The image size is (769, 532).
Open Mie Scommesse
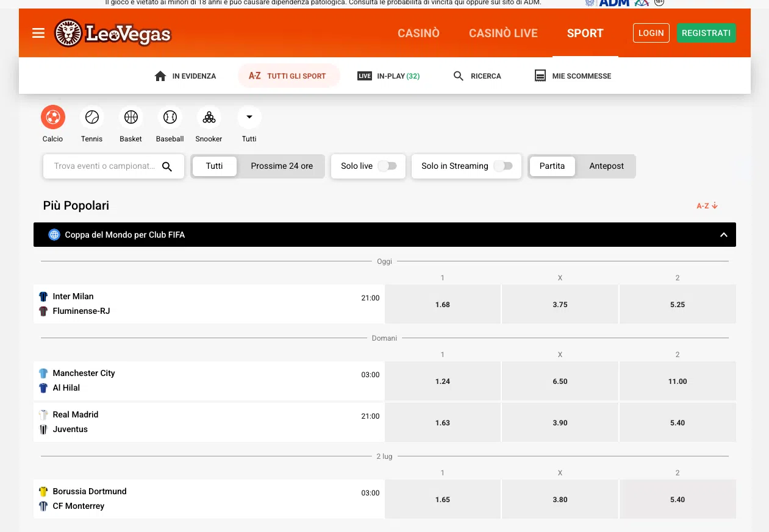coord(573,76)
